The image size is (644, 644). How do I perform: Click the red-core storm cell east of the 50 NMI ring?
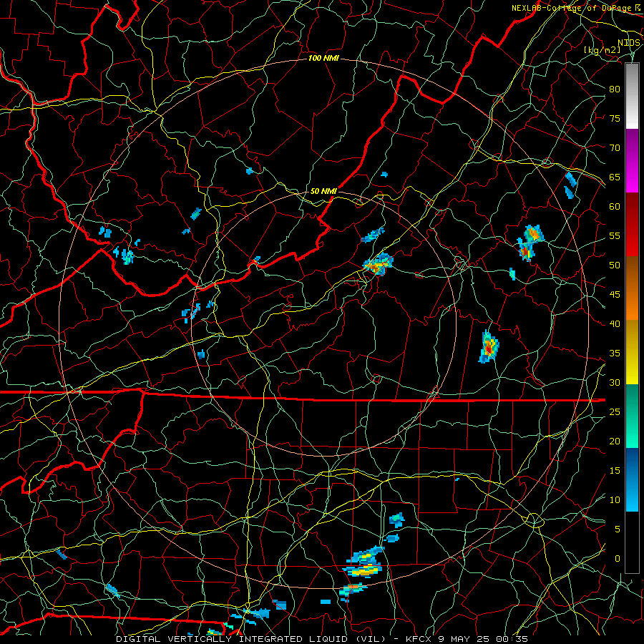coord(489,346)
